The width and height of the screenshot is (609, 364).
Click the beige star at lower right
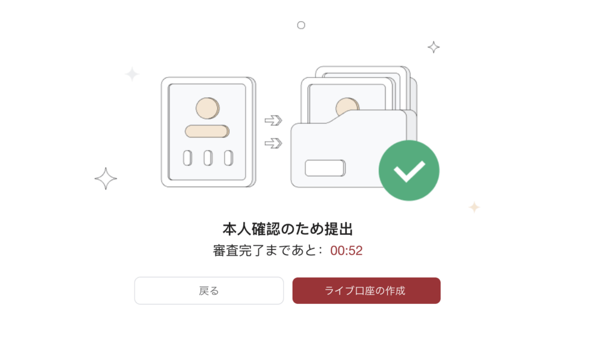tap(474, 207)
